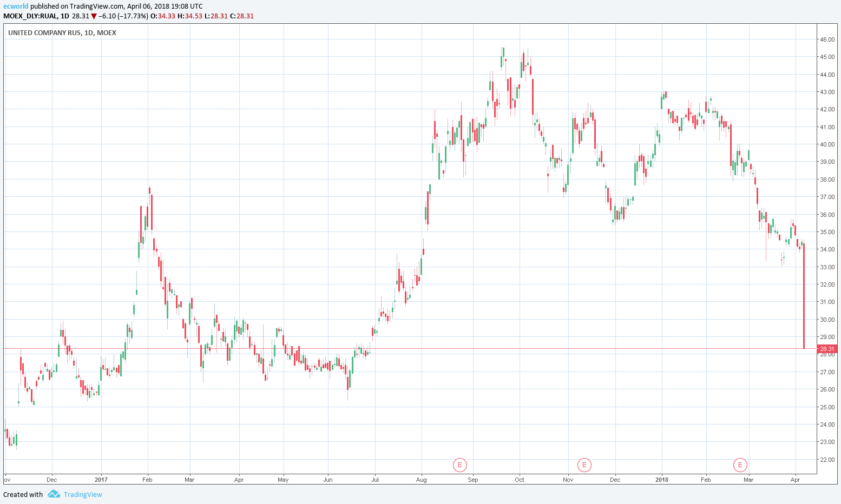Click the Created with text

23,494
